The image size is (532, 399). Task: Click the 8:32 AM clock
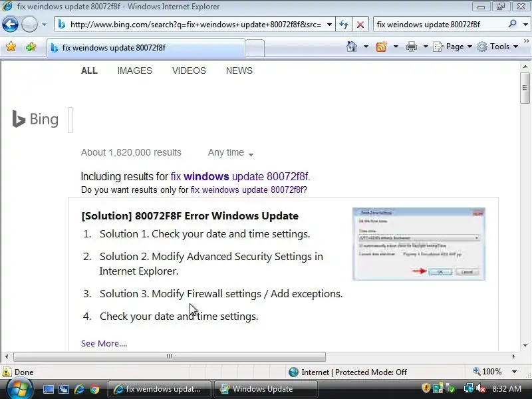507,388
